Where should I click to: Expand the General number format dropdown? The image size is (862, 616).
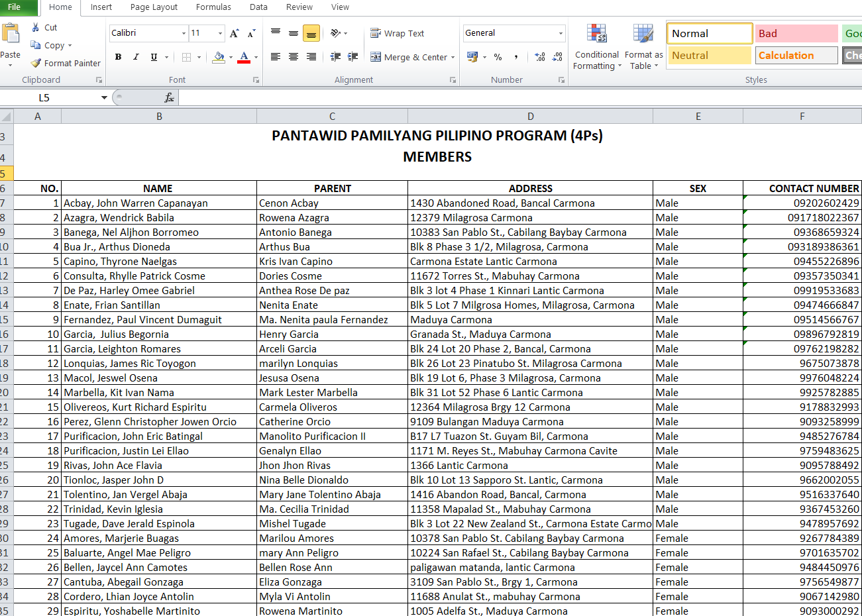click(561, 33)
